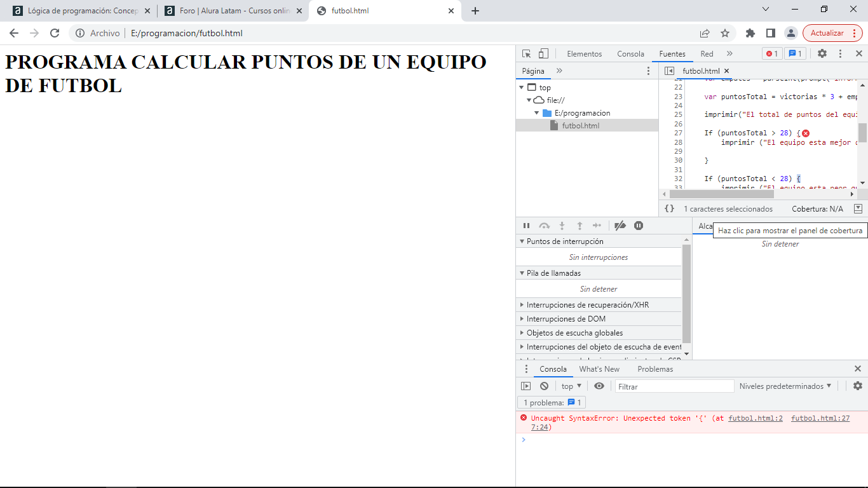Open DevTools settings gear
Viewport: 868px width, 488px height.
(822, 54)
